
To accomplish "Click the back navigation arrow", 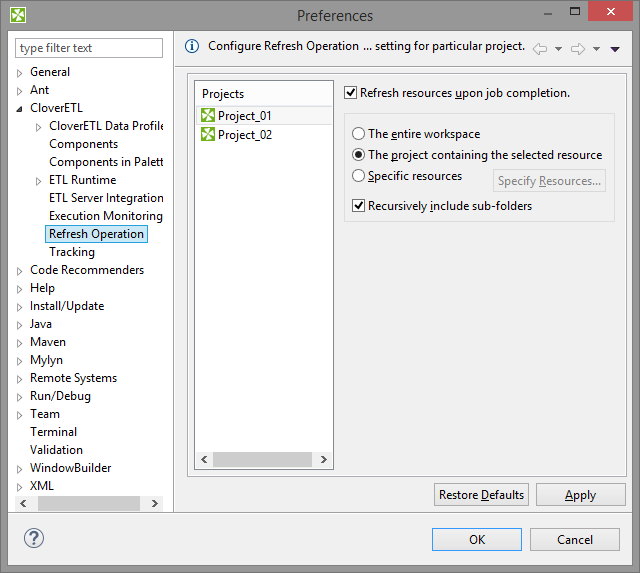I will pyautogui.click(x=540, y=49).
